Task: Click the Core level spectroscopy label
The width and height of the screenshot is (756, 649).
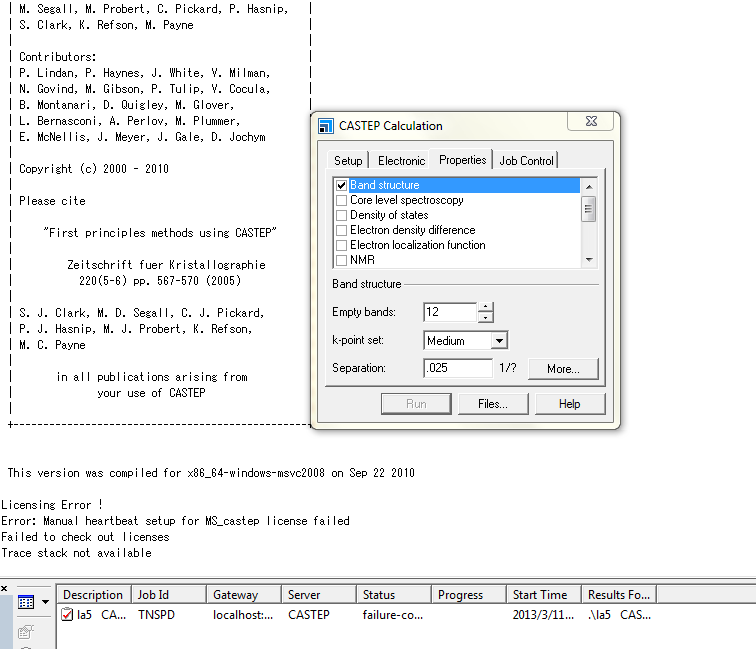Action: click(x=406, y=200)
